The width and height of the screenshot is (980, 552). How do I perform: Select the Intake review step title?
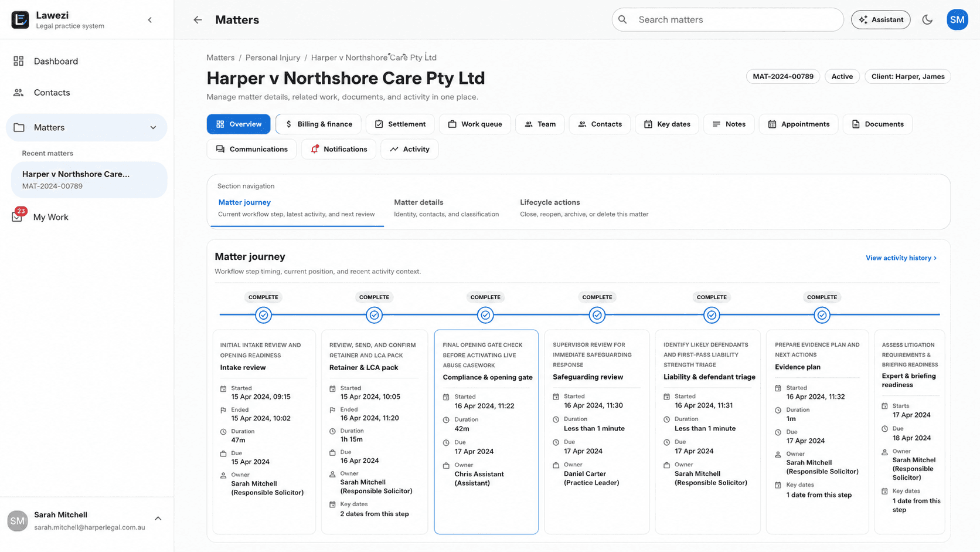point(243,368)
